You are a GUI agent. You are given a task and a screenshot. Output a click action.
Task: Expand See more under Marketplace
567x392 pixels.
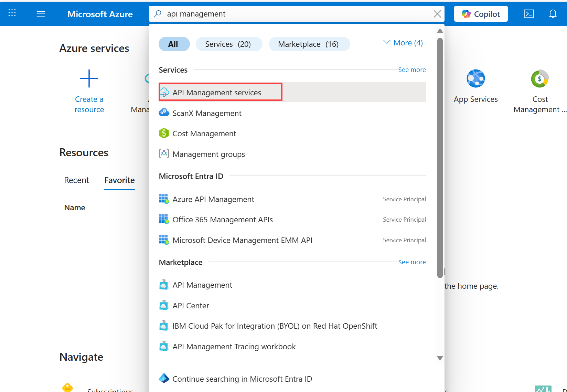point(412,262)
